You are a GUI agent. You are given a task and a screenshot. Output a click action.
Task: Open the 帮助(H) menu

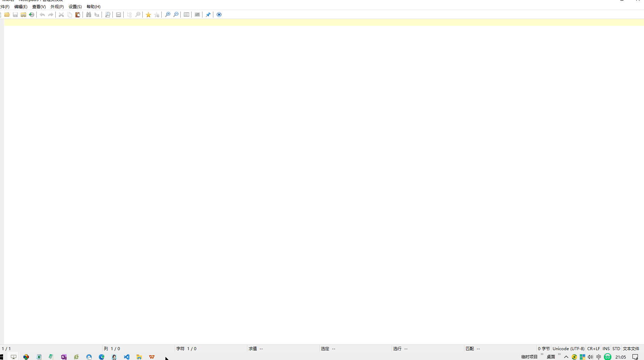tap(93, 7)
